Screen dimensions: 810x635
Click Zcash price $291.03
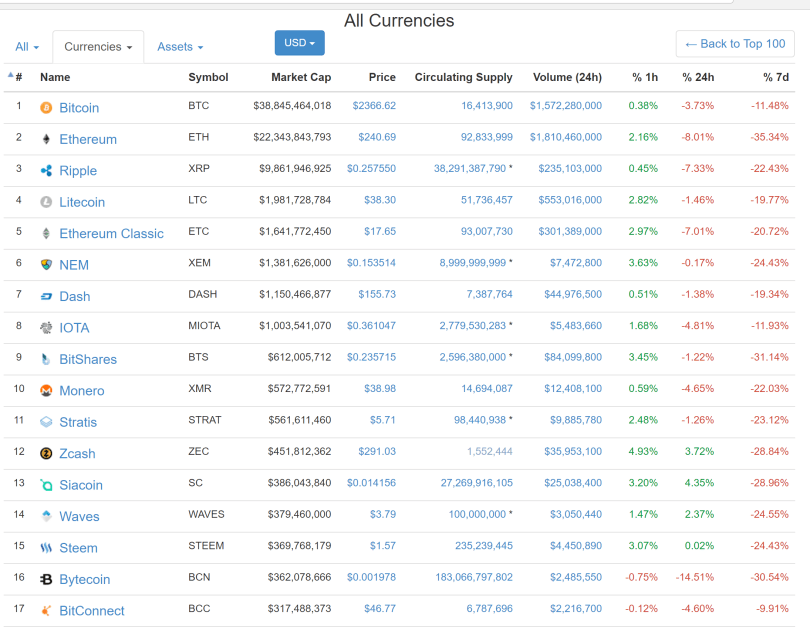pos(377,452)
